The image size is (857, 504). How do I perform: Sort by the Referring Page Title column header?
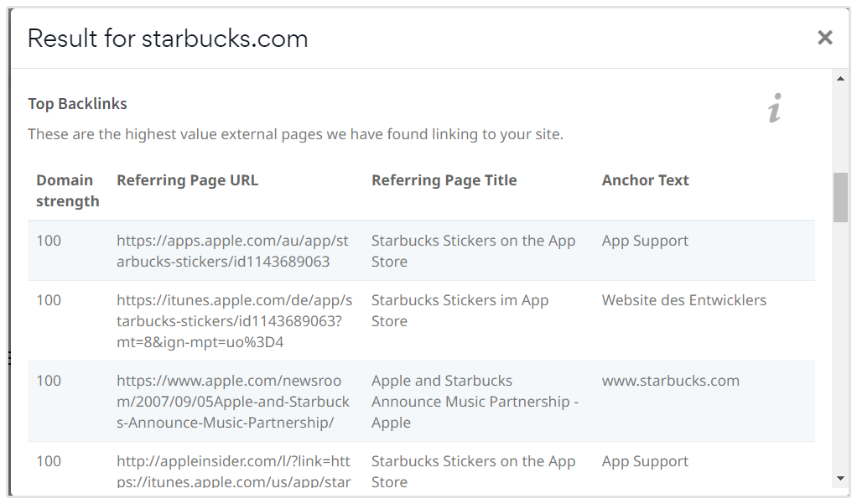tap(444, 179)
